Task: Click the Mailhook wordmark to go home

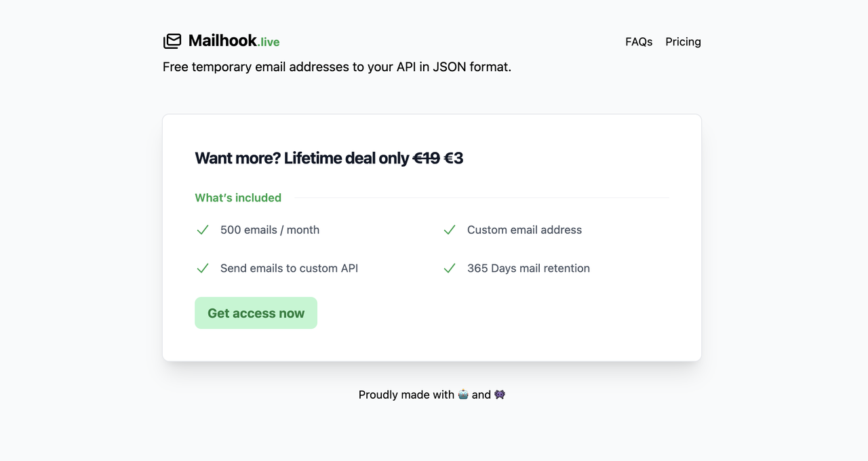Action: pyautogui.click(x=222, y=40)
